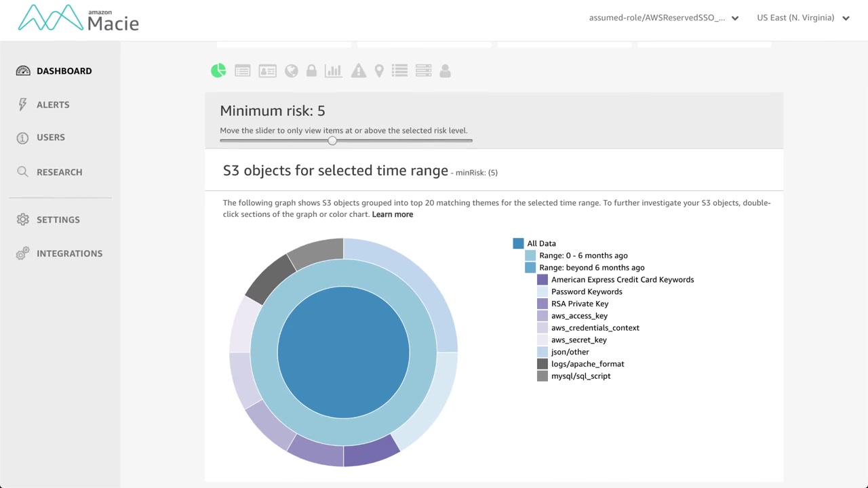The height and width of the screenshot is (488, 868).
Task: Click the warning triangle icon
Action: (358, 70)
